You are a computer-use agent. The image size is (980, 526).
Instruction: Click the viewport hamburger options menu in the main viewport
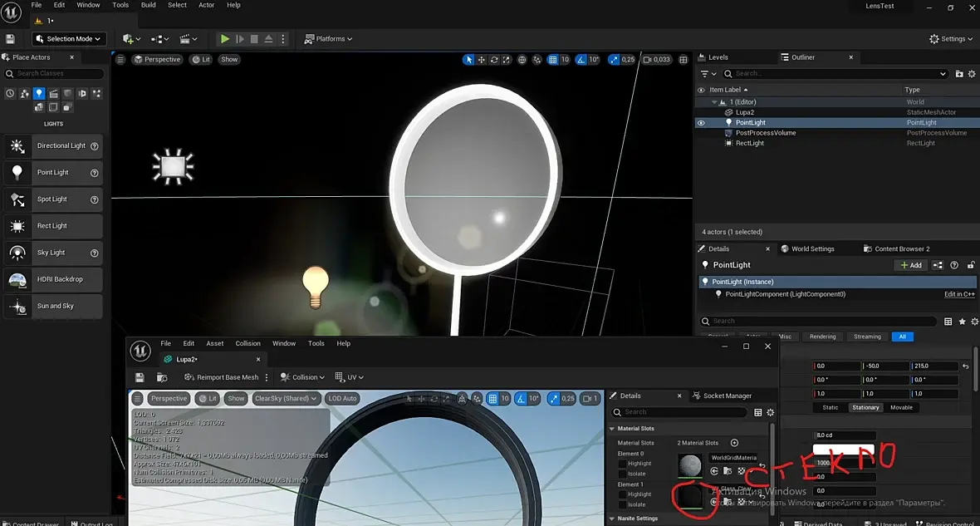[120, 60]
